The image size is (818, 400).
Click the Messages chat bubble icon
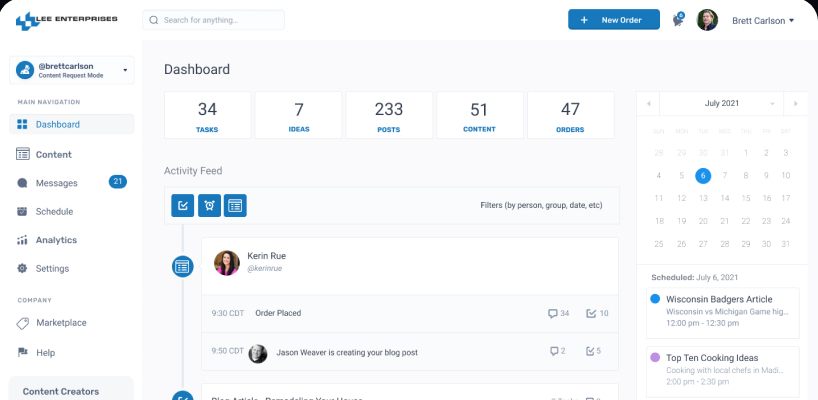22,183
